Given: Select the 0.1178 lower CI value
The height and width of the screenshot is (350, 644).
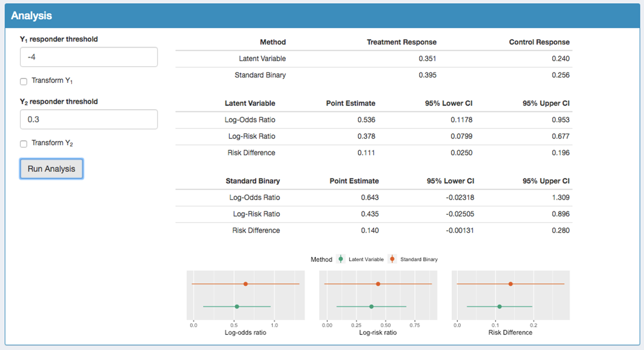Looking at the screenshot, I should pyautogui.click(x=461, y=120).
